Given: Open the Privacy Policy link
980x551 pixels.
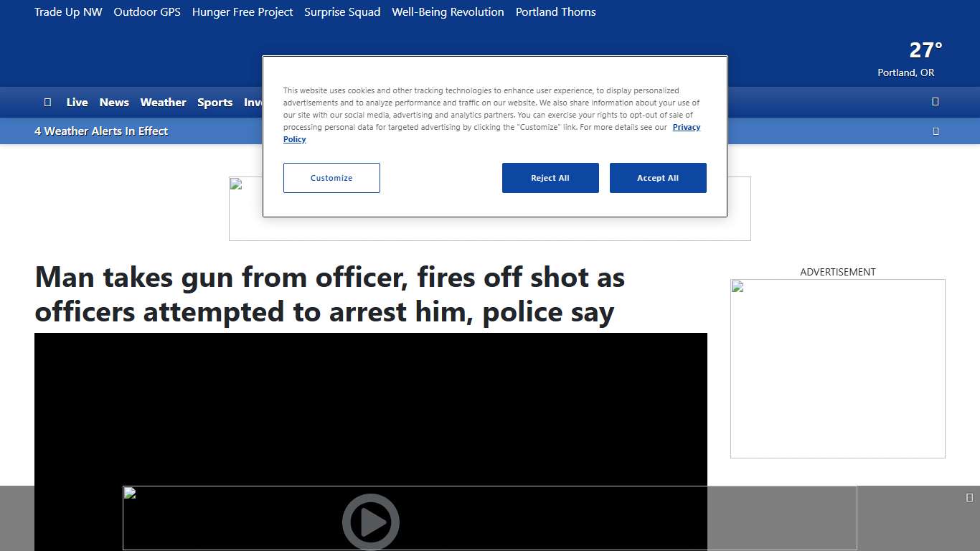Looking at the screenshot, I should [x=686, y=127].
